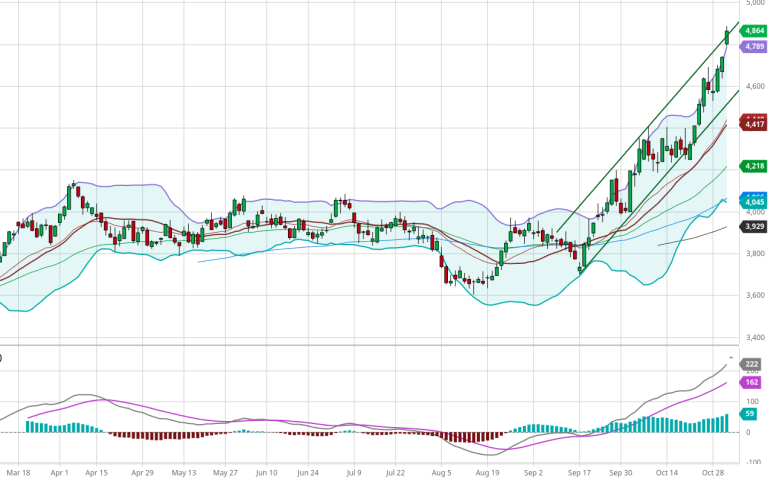Screen dimensions: 768x479
Task: Click the last teal MACD histogram bar
Action: pyautogui.click(x=727, y=423)
